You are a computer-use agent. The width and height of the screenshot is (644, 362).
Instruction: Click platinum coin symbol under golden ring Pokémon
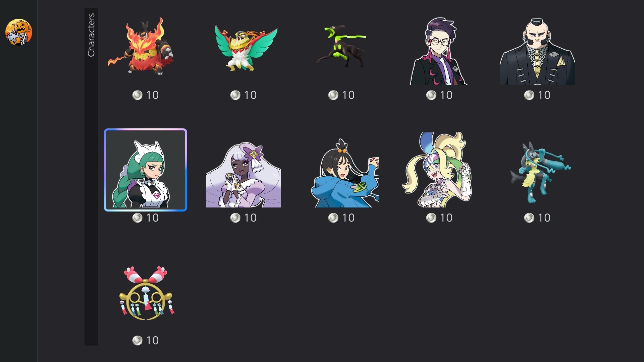coord(137,341)
